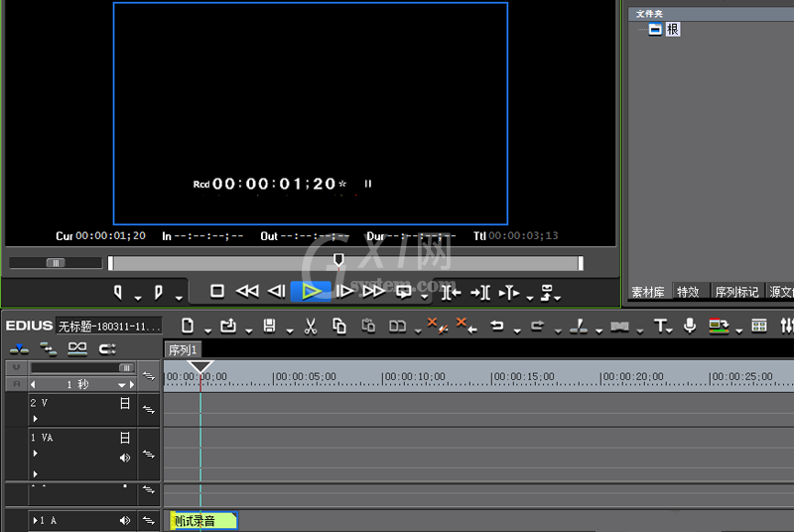Fast forward using the double-right arrow
The width and height of the screenshot is (794, 532).
pos(374,292)
